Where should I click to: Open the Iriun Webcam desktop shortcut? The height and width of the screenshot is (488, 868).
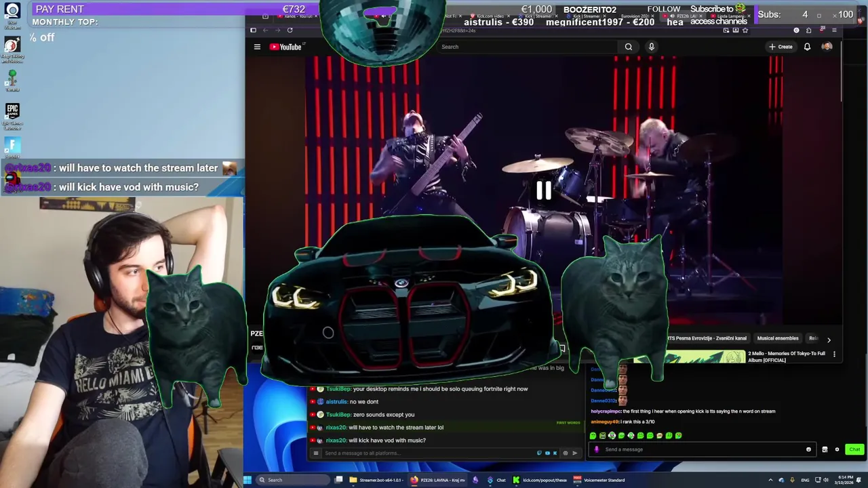(12, 15)
